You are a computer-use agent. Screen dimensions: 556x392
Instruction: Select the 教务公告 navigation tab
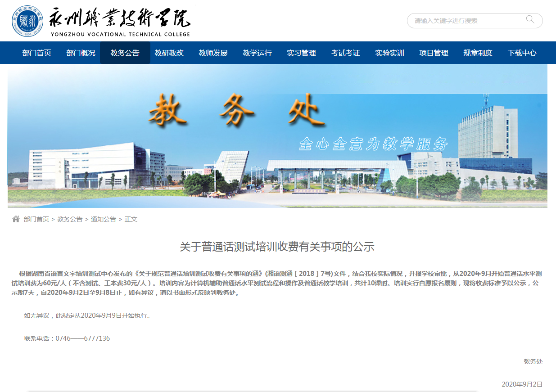coord(125,53)
